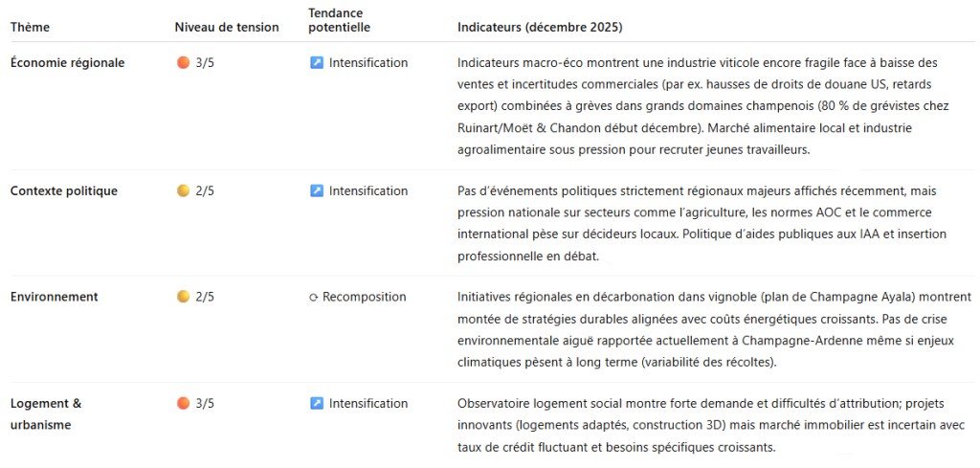Select the Contexte politique row label
Screen dimensions: 980x468
(64, 191)
